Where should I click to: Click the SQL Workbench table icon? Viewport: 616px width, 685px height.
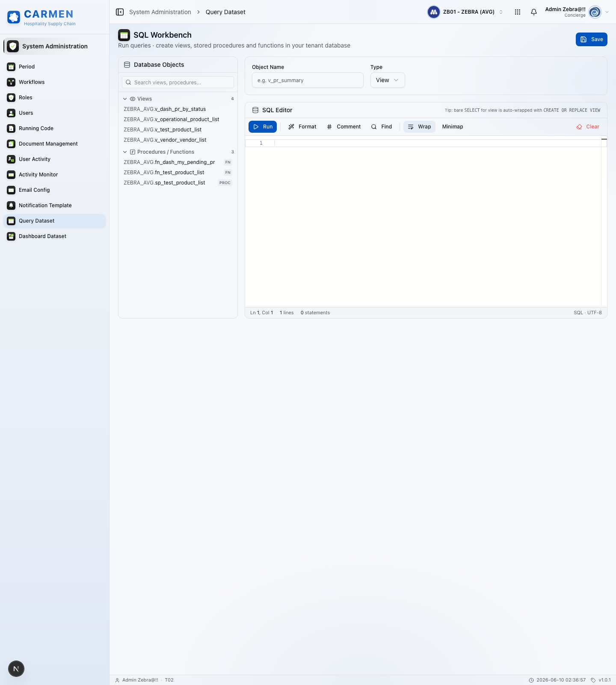point(124,35)
